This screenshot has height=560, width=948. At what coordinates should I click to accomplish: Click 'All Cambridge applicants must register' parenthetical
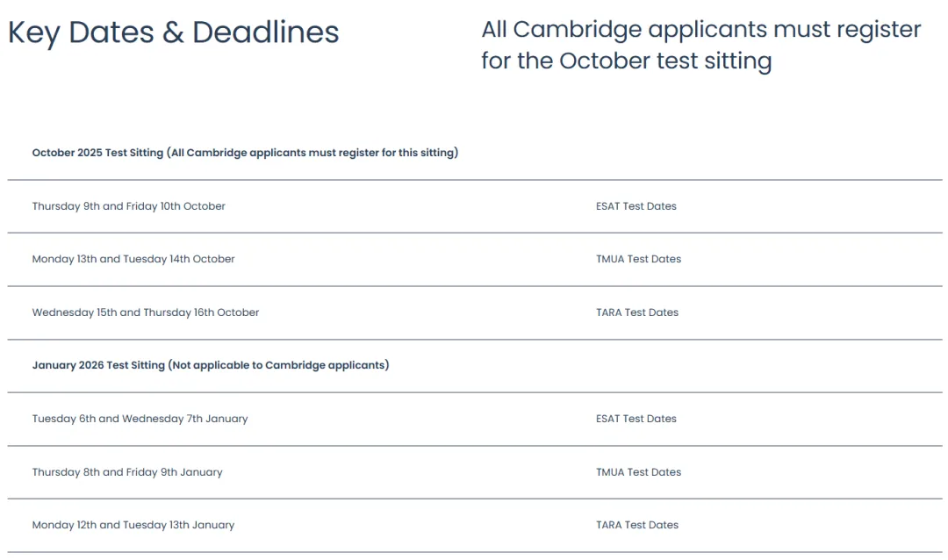[312, 153]
